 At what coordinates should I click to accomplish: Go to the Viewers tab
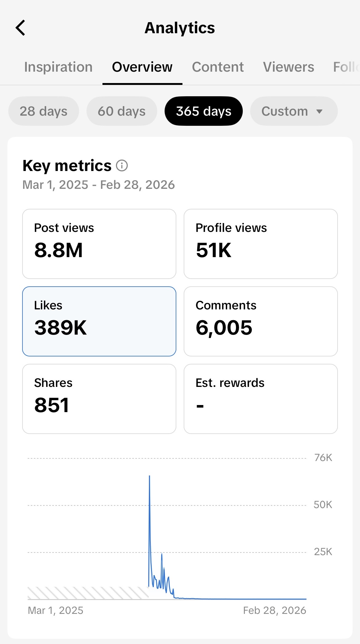point(289,67)
